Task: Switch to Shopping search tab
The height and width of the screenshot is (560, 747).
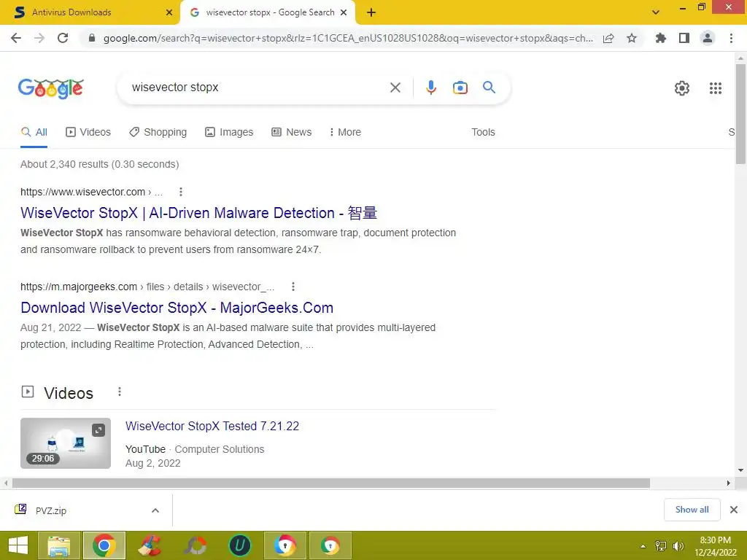Action: pyautogui.click(x=158, y=133)
